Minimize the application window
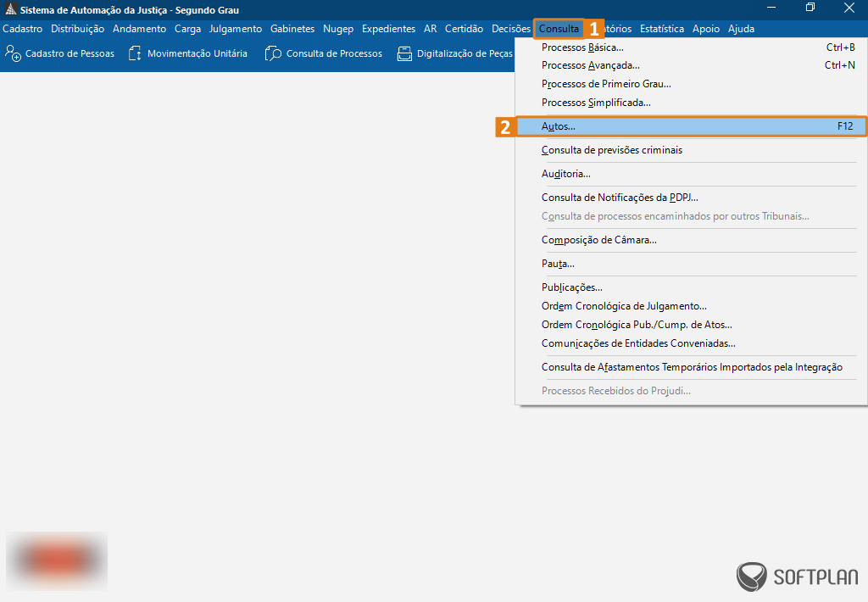Viewport: 868px width, 602px height. tap(771, 7)
